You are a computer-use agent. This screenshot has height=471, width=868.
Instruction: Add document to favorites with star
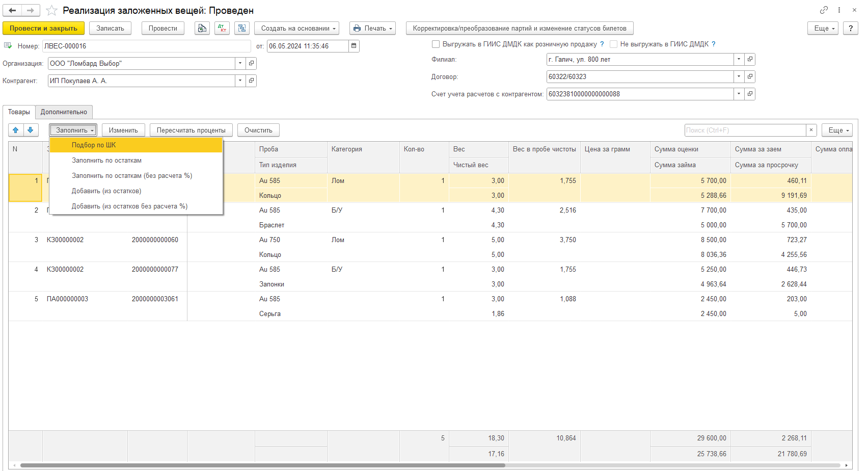(51, 10)
